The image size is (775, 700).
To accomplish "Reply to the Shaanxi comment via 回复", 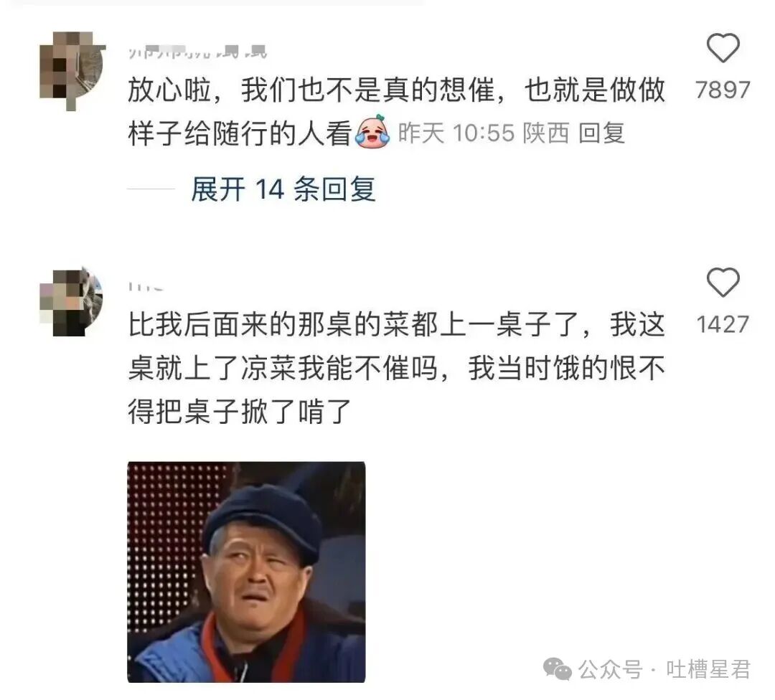I will tap(601, 133).
